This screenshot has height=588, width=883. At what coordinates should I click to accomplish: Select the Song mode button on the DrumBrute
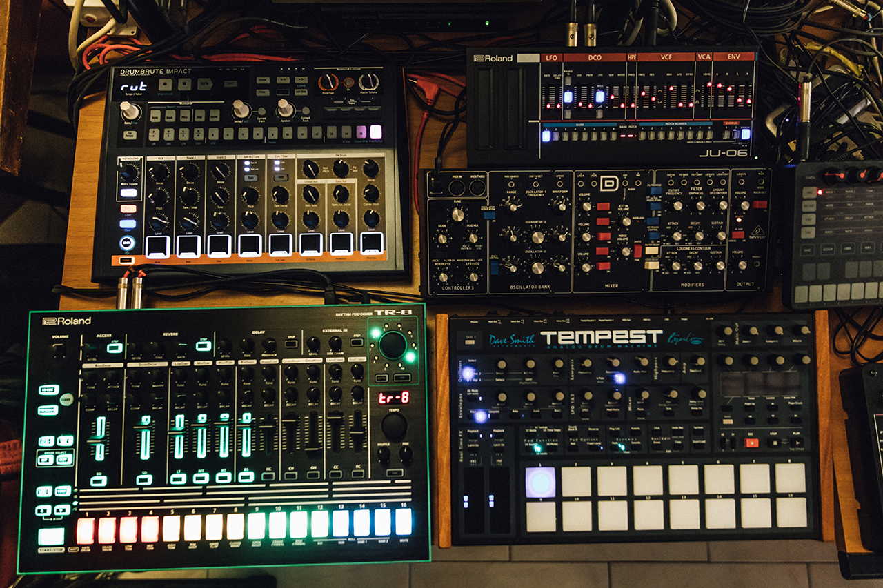tap(155, 116)
